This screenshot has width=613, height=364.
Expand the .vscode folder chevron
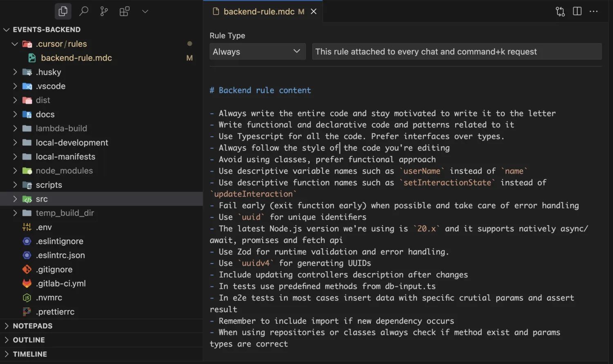(x=15, y=86)
